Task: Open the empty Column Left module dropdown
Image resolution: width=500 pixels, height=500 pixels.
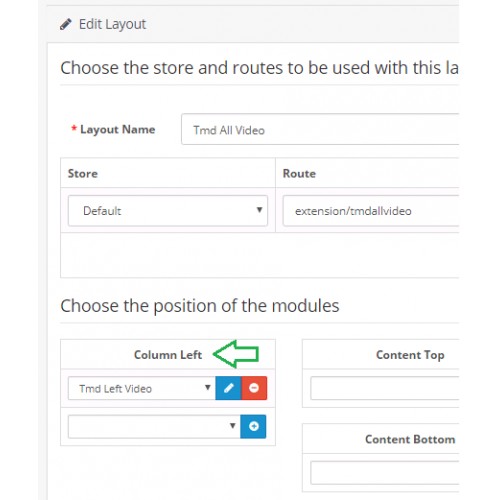Action: coord(154,426)
